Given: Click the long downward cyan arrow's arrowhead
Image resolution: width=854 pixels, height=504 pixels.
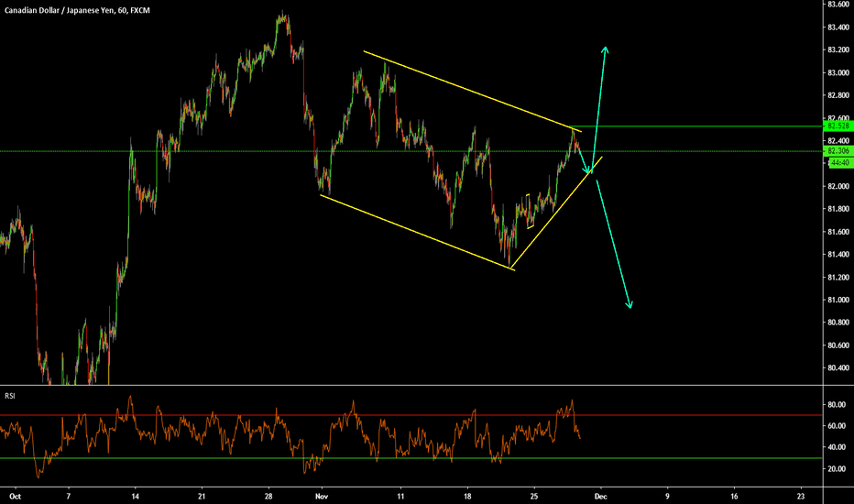Looking at the screenshot, I should tap(630, 305).
